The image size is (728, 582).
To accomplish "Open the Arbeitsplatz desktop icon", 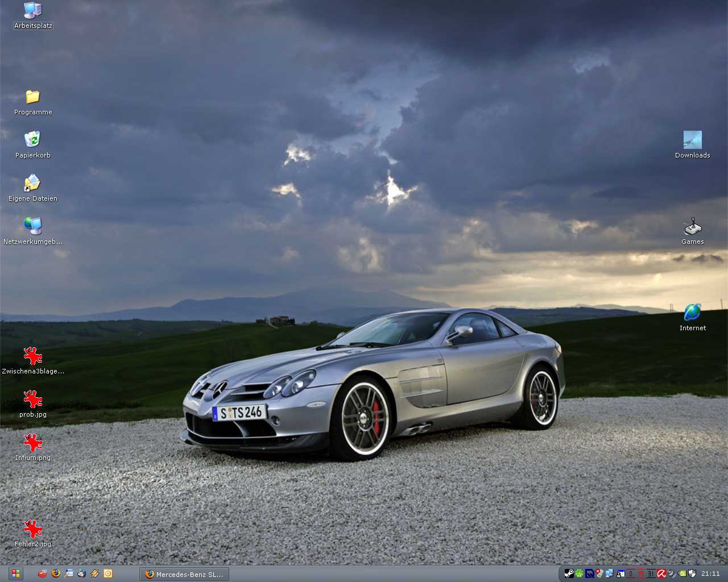I will pyautogui.click(x=33, y=16).
